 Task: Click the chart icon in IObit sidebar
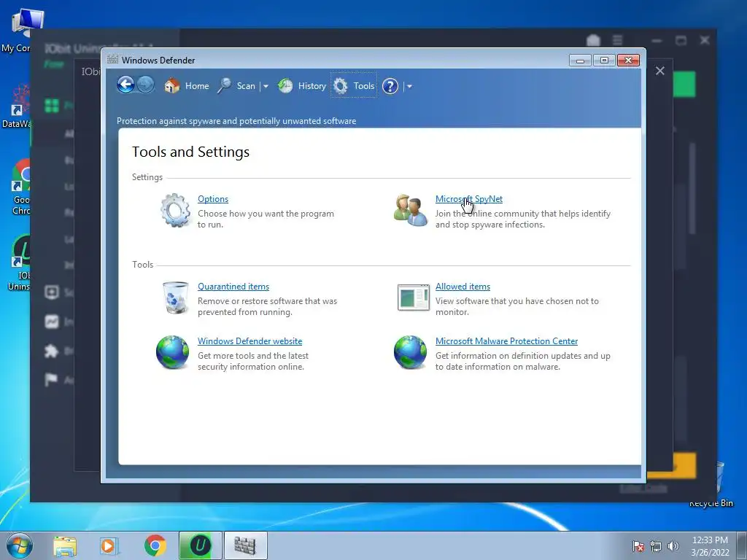[52, 322]
